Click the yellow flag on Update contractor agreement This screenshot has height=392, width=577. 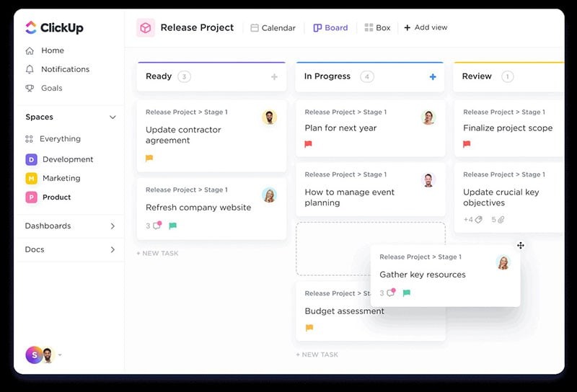click(149, 159)
